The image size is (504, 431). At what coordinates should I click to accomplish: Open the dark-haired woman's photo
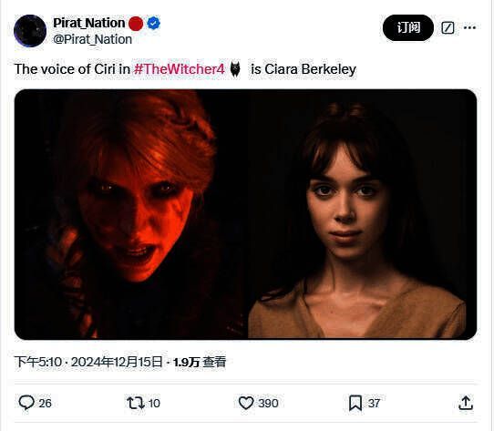362,214
